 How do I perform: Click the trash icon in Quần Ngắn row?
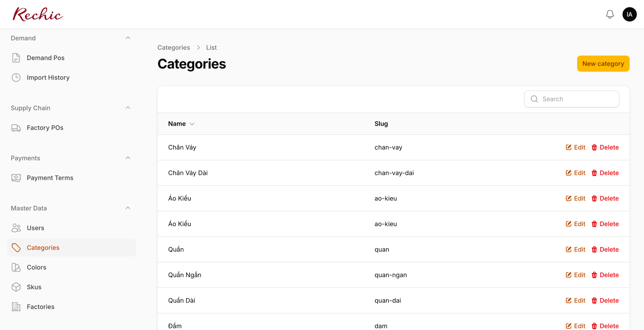click(594, 275)
